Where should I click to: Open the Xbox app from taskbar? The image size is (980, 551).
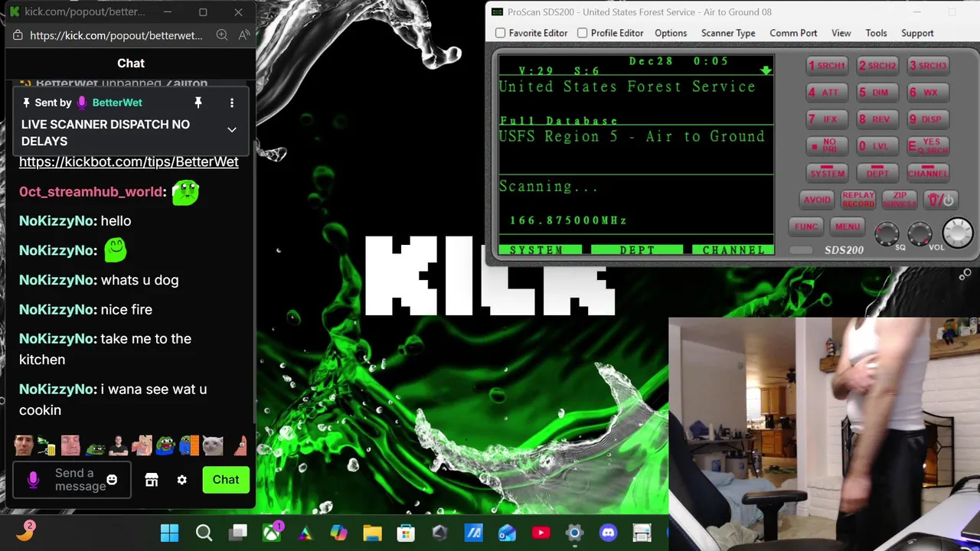tap(272, 533)
